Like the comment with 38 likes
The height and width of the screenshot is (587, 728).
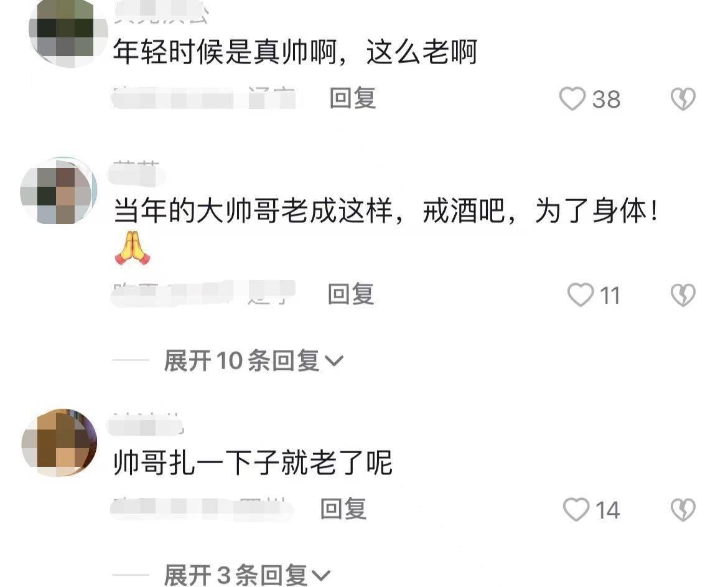(572, 99)
